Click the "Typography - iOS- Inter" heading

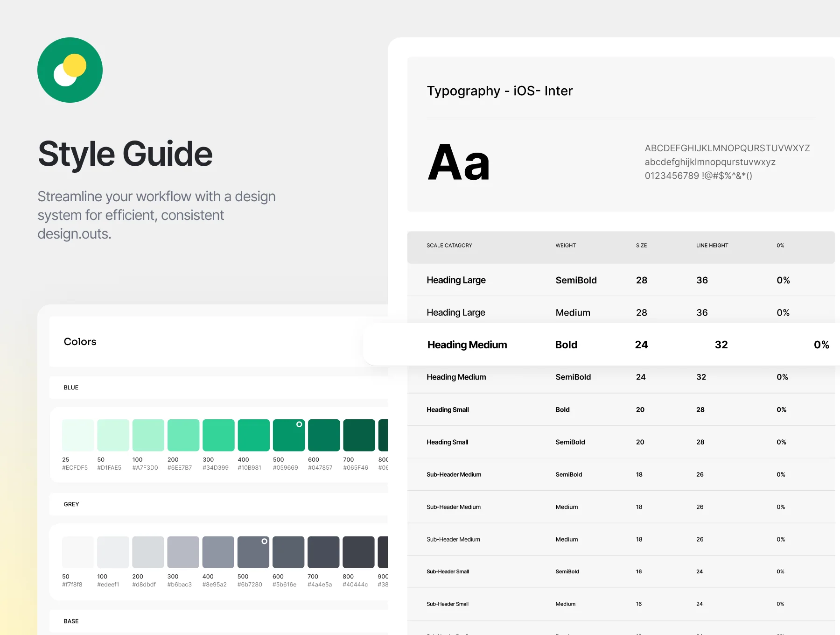(500, 91)
